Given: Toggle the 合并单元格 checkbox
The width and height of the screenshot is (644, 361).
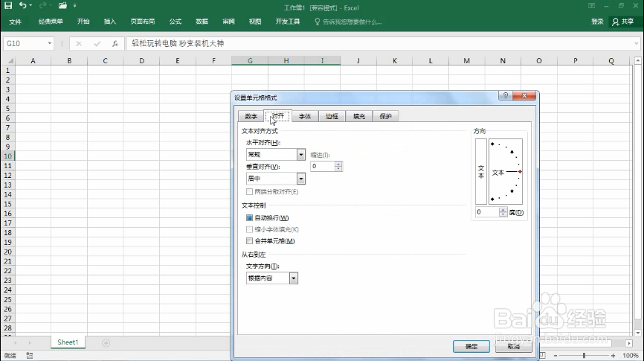Looking at the screenshot, I should pos(249,241).
